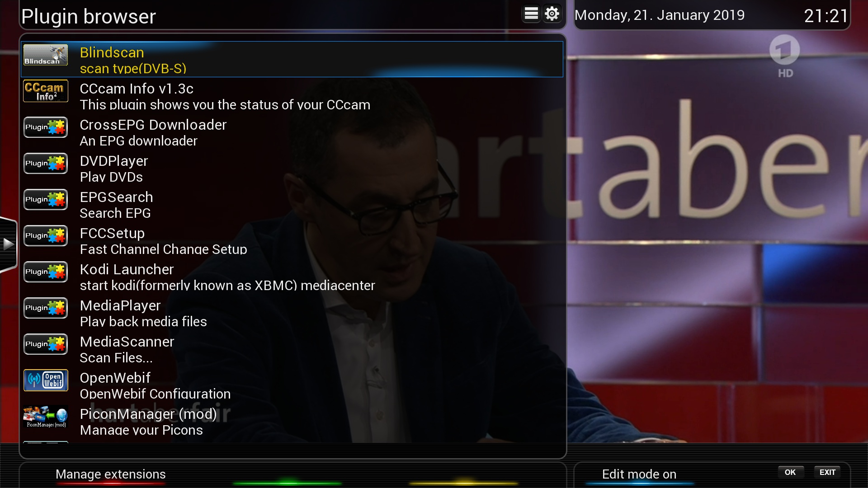Click the OpenWebif plugin icon
Viewport: 868px width, 488px height.
click(x=45, y=380)
